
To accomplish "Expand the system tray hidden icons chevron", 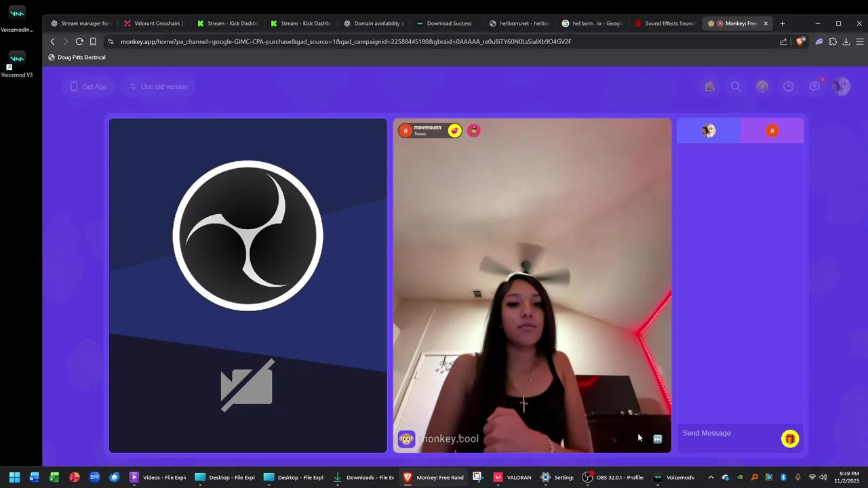I will pyautogui.click(x=711, y=477).
